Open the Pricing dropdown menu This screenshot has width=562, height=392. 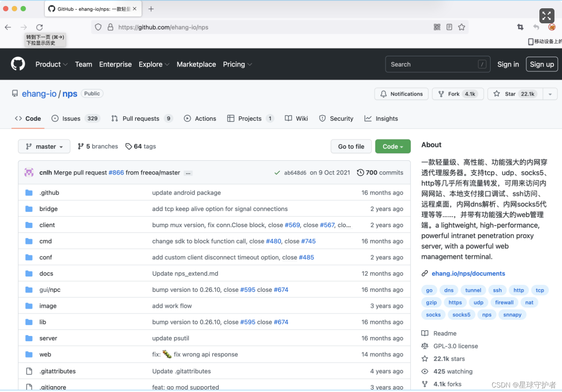(x=237, y=64)
